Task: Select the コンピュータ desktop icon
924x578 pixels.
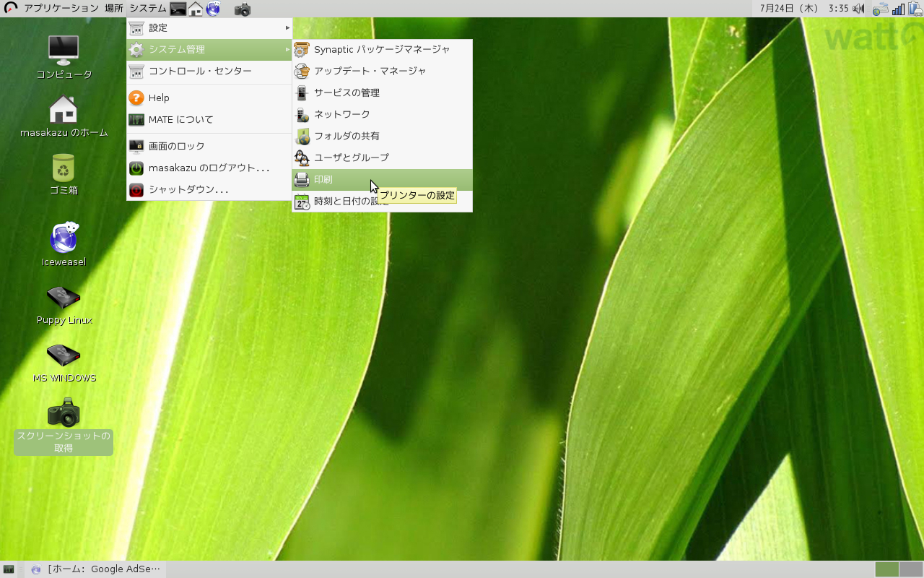Action: coord(64,57)
